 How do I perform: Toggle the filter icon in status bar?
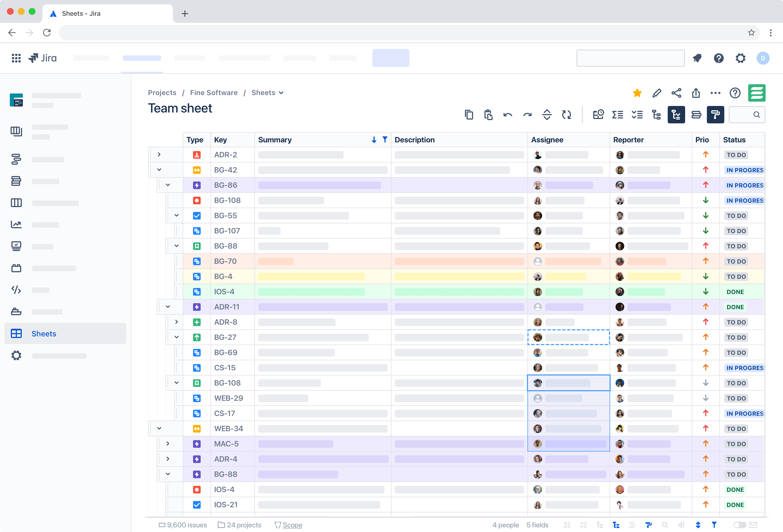[714, 525]
